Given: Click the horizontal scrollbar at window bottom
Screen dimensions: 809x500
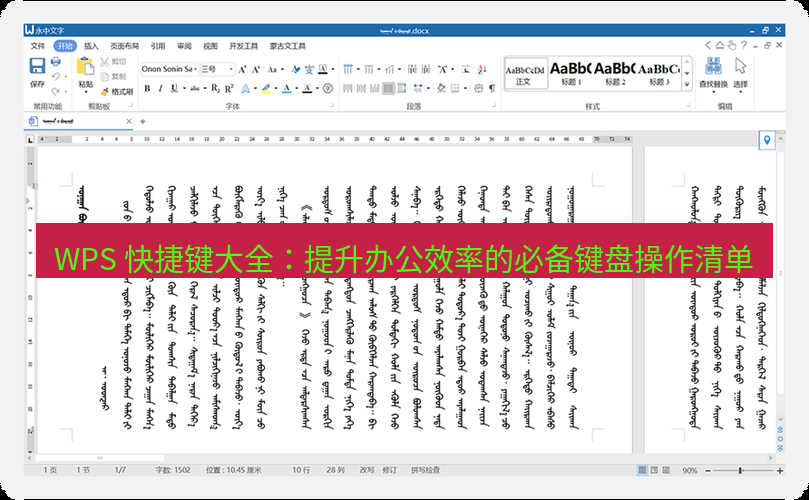Looking at the screenshot, I should point(99,458).
